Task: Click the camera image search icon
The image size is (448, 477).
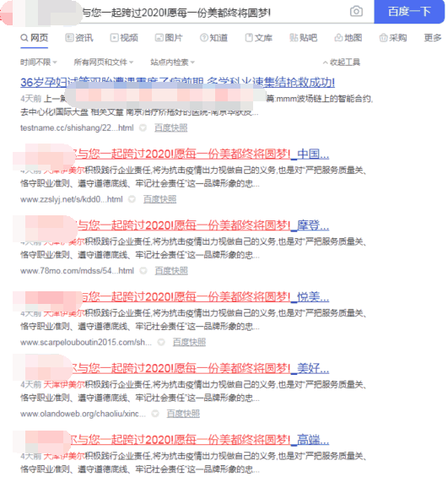Action: 356,12
